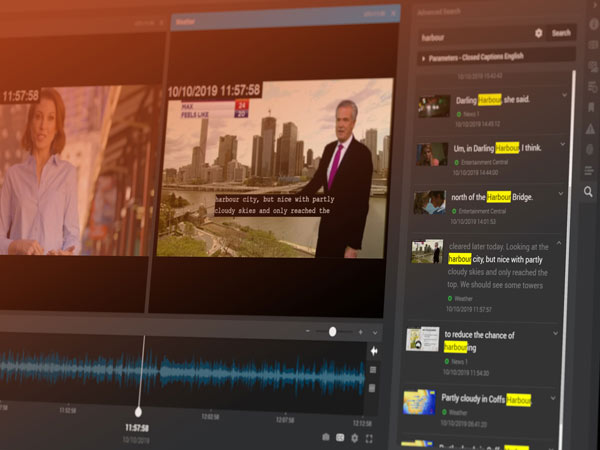600x450 pixels.
Task: Open the alerts warning triangle in sidebar
Action: 590,129
